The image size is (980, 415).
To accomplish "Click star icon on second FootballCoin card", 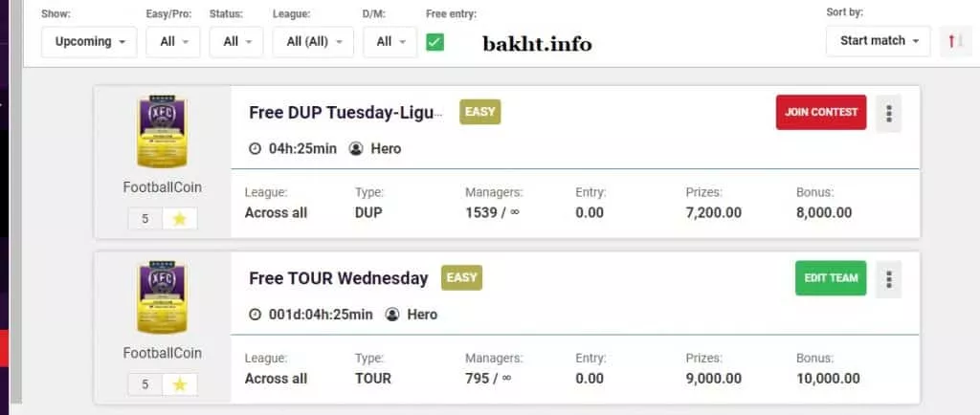I will [x=179, y=384].
